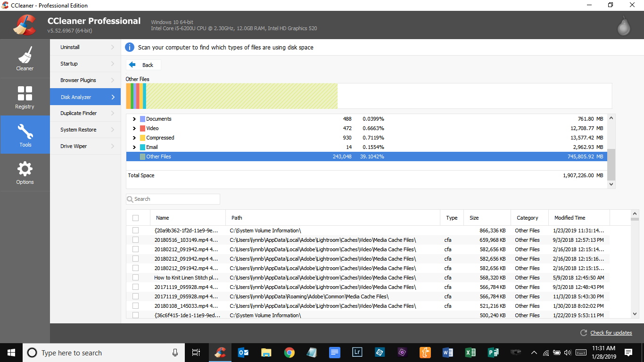The image size is (644, 362).
Task: Open the Options gear section
Action: (x=25, y=172)
